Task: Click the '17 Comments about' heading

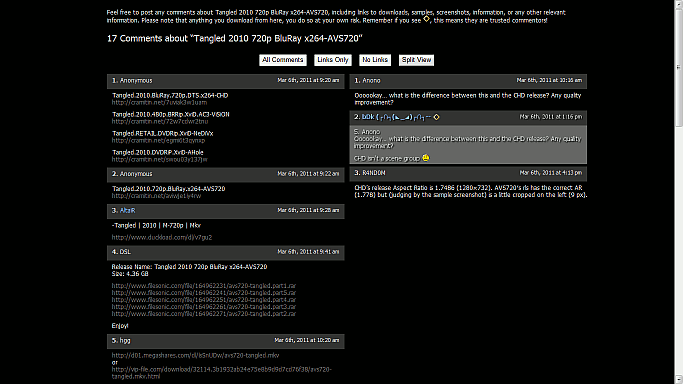Action: click(235, 39)
